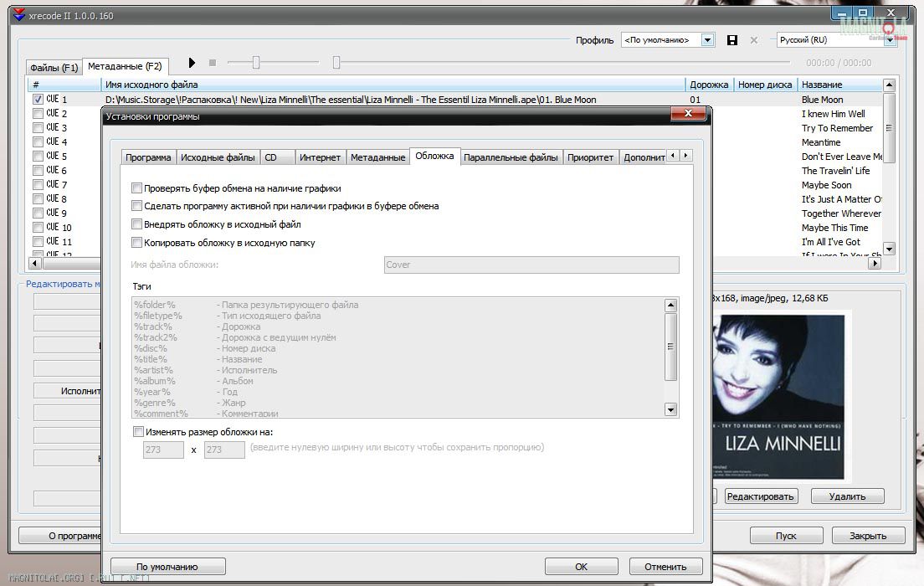Image resolution: width=924 pixels, height=586 pixels.
Task: Enable 'Изменять размер обложки на' option
Action: pyautogui.click(x=138, y=432)
